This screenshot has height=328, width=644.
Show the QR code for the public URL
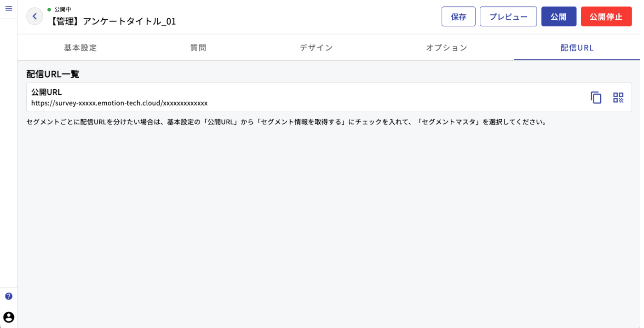tap(618, 98)
